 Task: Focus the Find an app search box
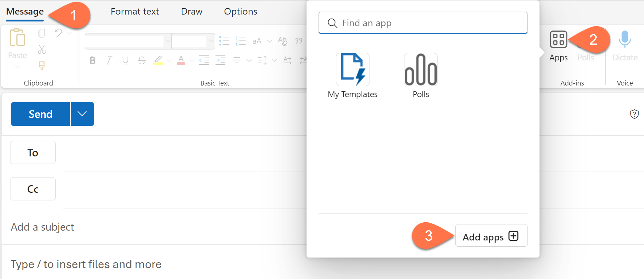tap(423, 23)
